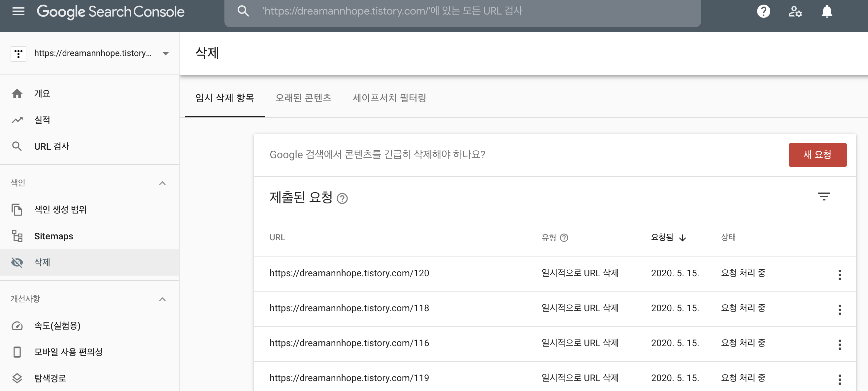Open the property selector dropdown
This screenshot has width=868, height=391.
[165, 53]
